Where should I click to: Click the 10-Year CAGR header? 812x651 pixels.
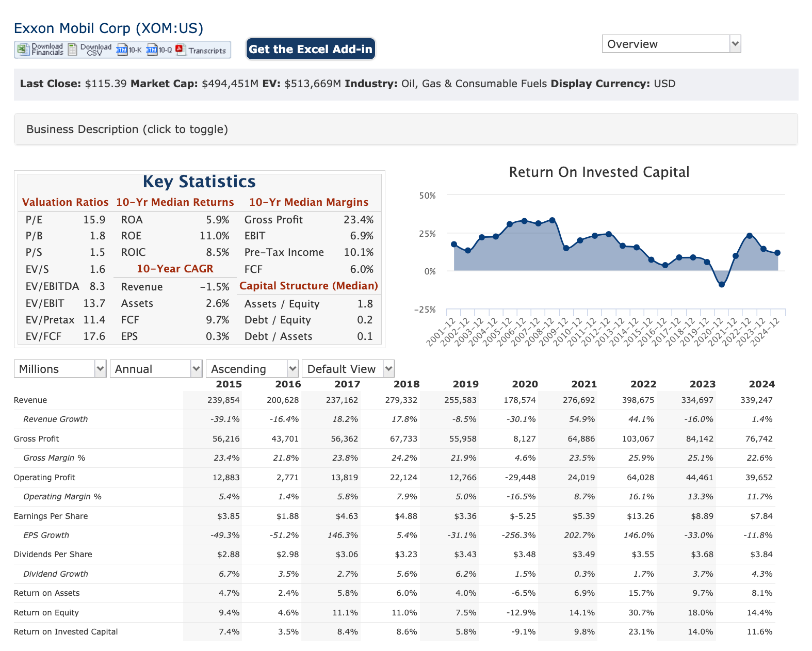[175, 269]
